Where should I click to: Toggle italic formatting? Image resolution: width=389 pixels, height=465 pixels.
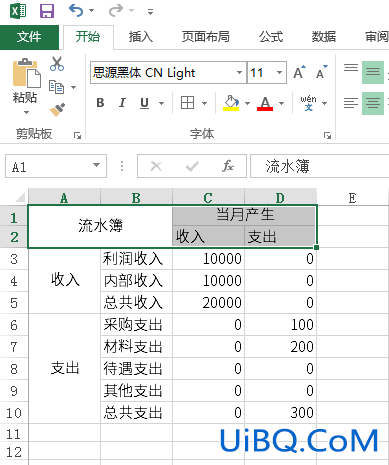(x=122, y=103)
